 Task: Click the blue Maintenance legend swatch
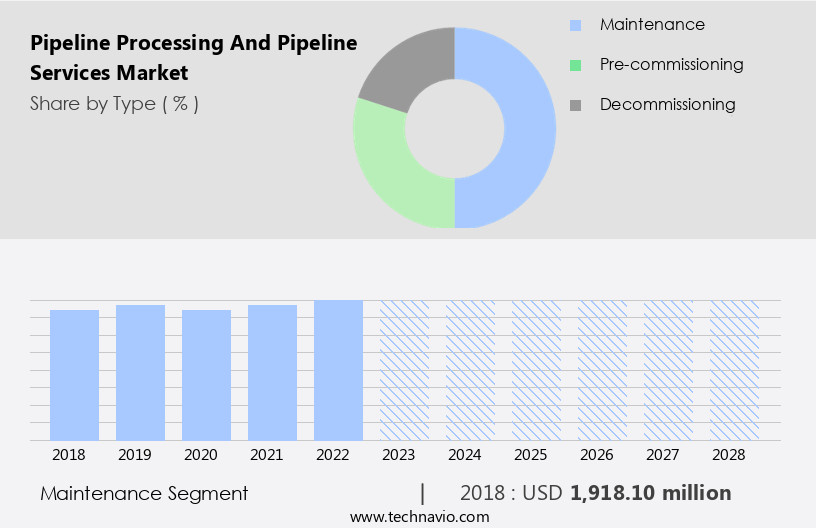pos(575,25)
